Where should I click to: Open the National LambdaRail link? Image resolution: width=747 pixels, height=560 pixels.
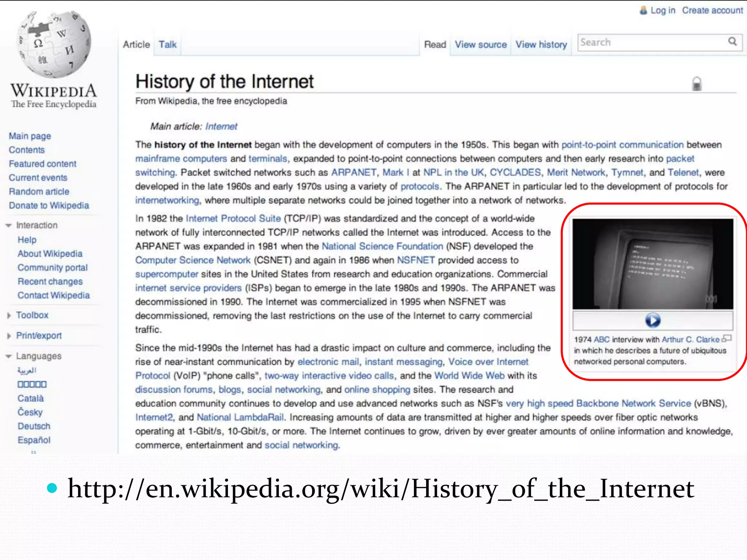click(240, 417)
